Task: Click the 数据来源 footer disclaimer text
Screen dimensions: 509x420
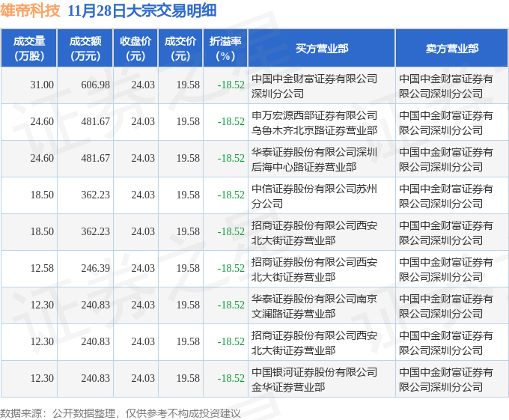Action: (121, 413)
